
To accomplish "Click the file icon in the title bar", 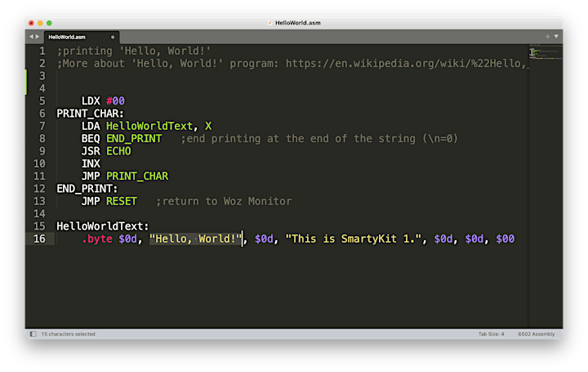I will point(269,23).
